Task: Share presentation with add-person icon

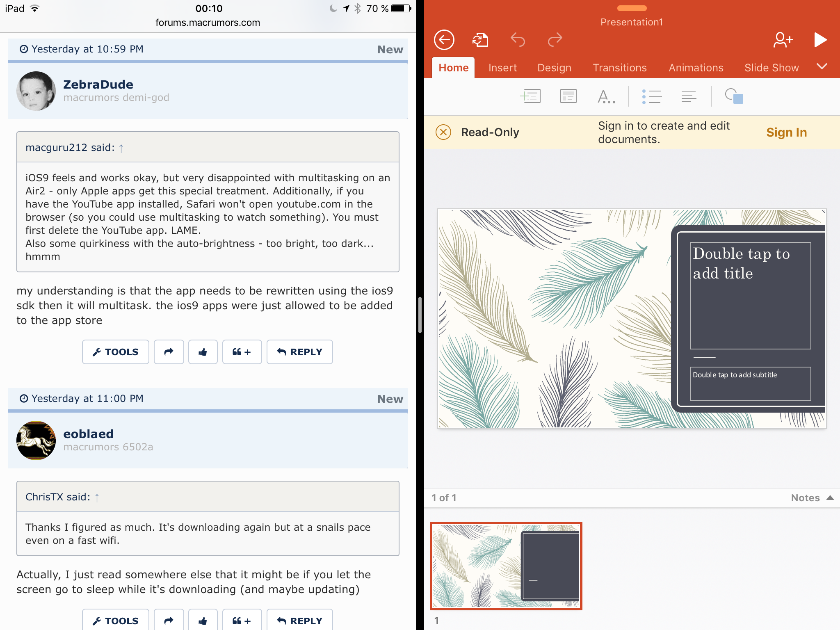Action: coord(783,40)
